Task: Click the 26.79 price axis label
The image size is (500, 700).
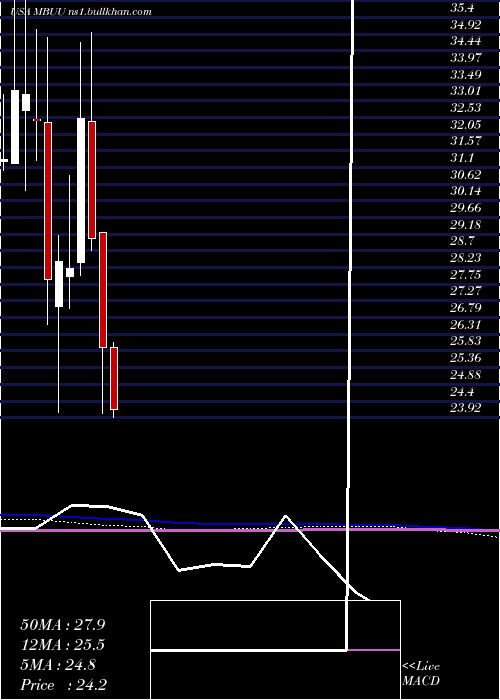Action: click(466, 308)
